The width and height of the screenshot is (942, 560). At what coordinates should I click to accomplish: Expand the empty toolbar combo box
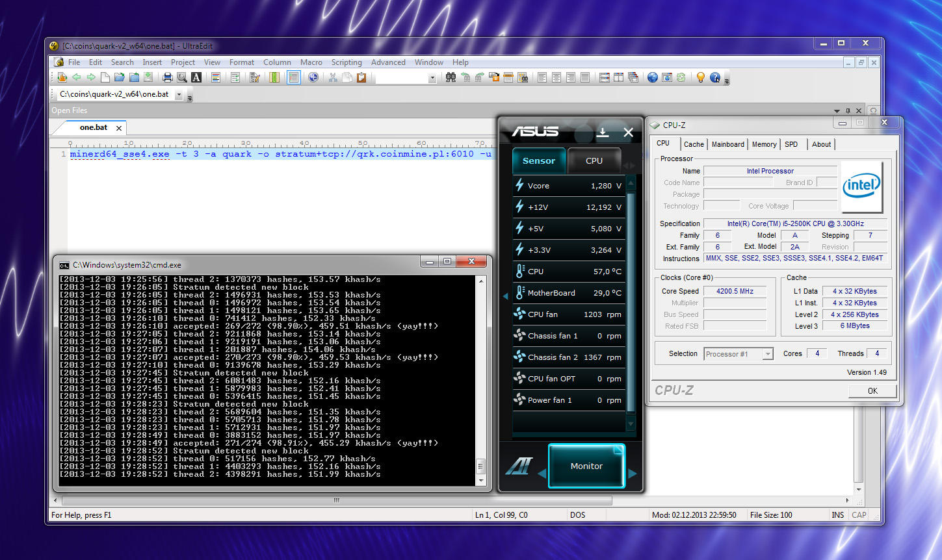432,78
